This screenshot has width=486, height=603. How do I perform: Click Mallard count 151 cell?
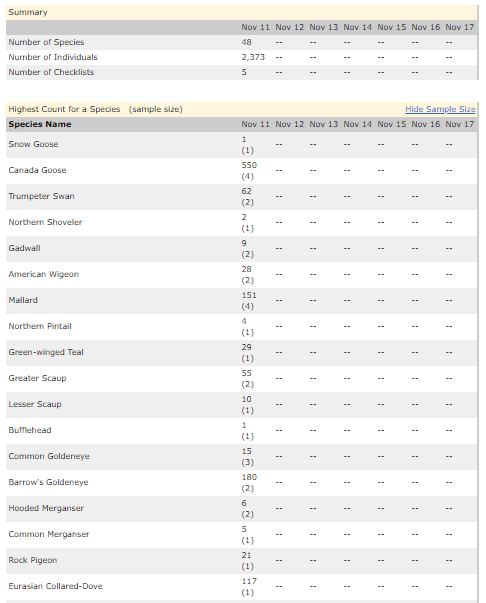coord(249,295)
